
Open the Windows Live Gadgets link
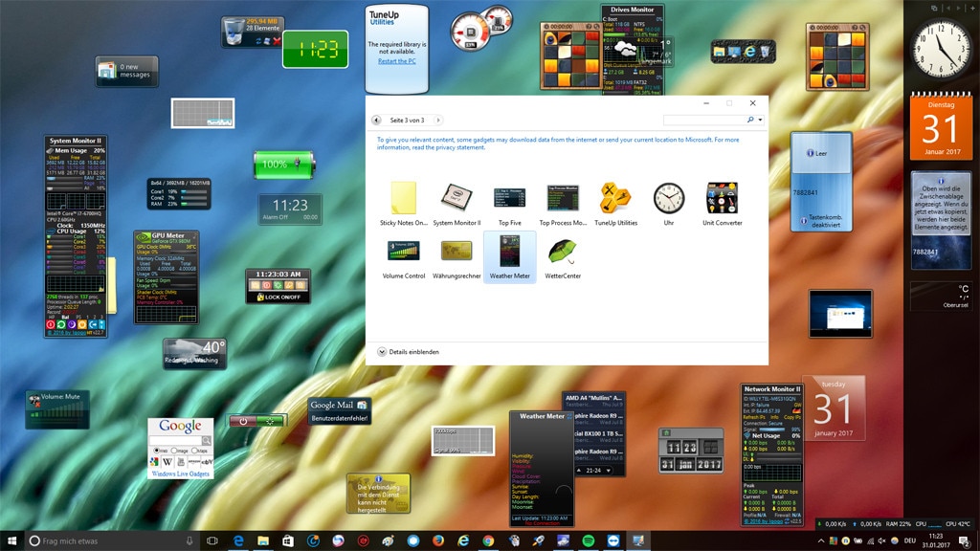point(181,474)
